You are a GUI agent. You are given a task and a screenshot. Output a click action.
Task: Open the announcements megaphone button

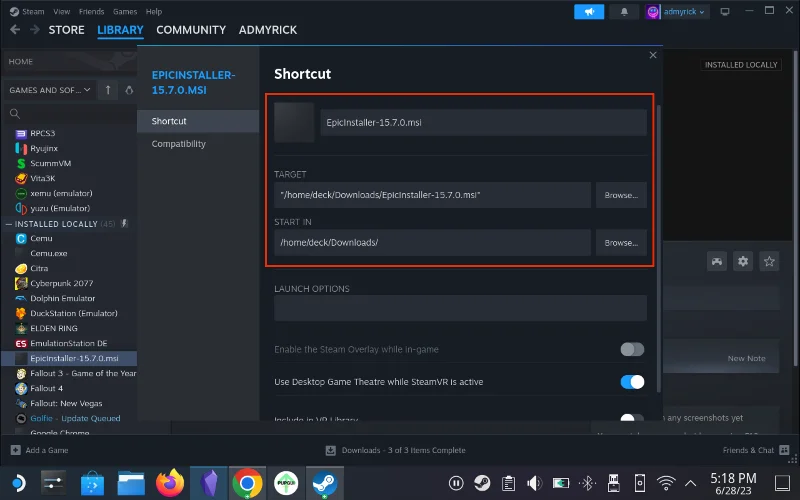tap(589, 12)
